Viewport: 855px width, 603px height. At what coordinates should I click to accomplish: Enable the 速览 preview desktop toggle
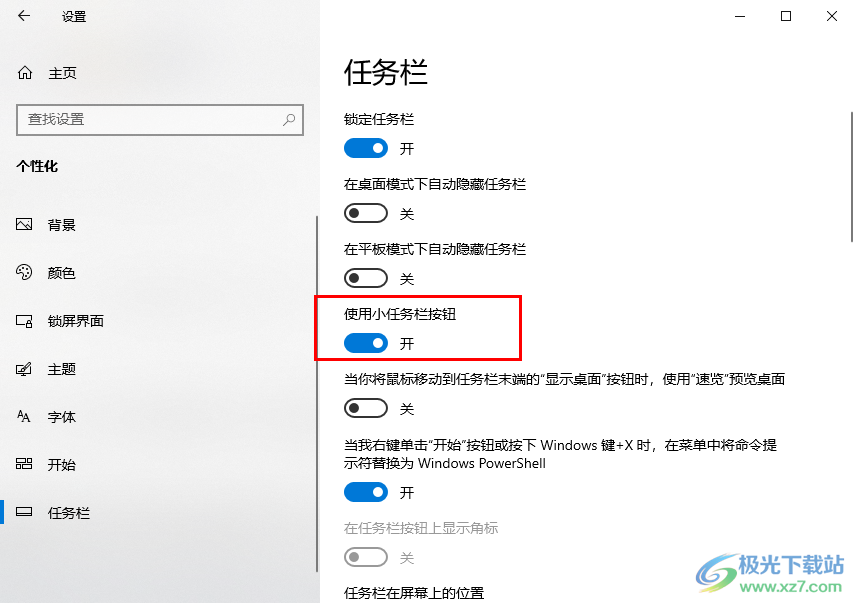coord(365,408)
